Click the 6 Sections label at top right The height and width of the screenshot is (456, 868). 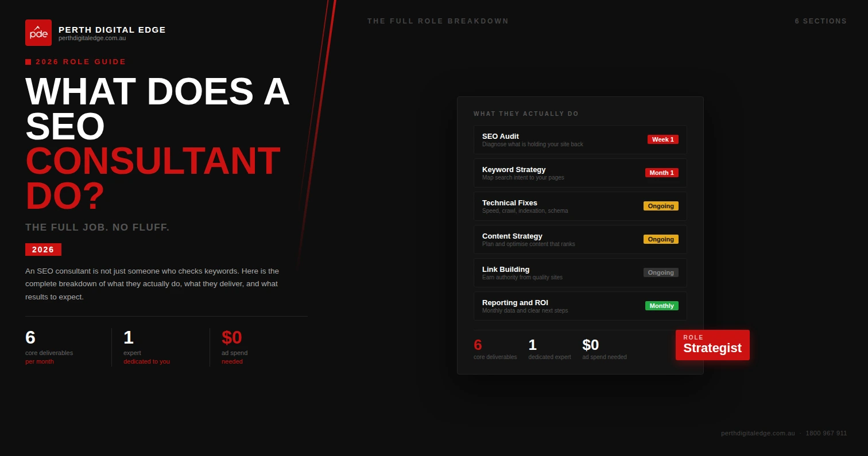coord(820,21)
